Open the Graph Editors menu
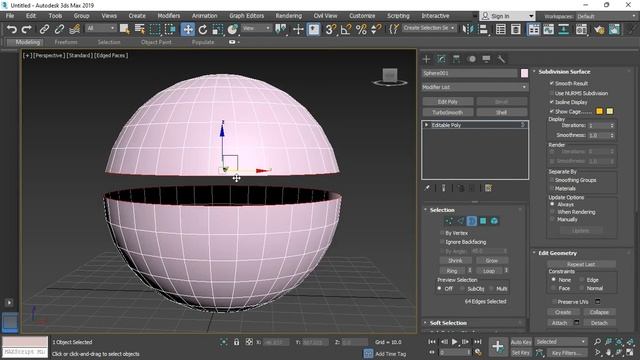The image size is (640, 360). 247,16
